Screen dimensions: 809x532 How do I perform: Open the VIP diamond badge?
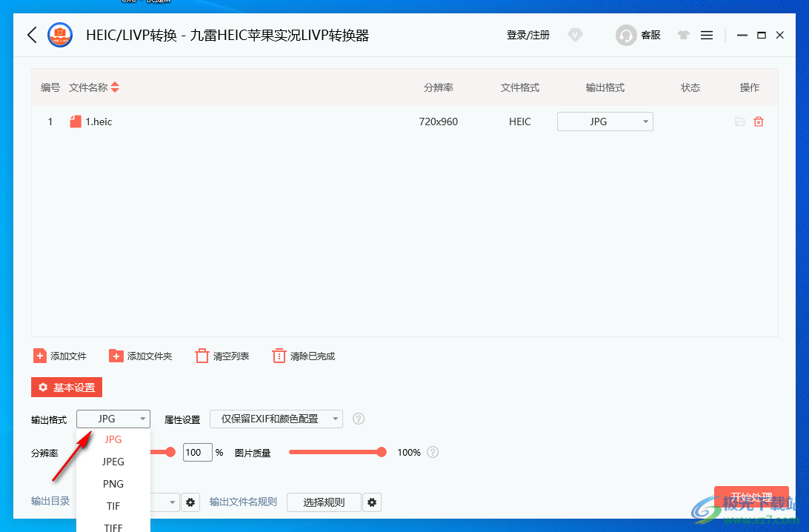575,35
